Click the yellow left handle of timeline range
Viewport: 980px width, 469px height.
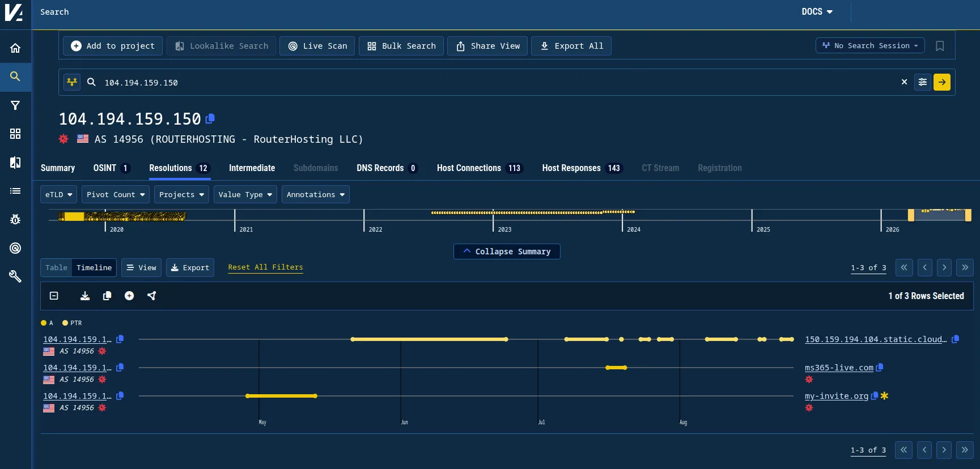pos(911,215)
